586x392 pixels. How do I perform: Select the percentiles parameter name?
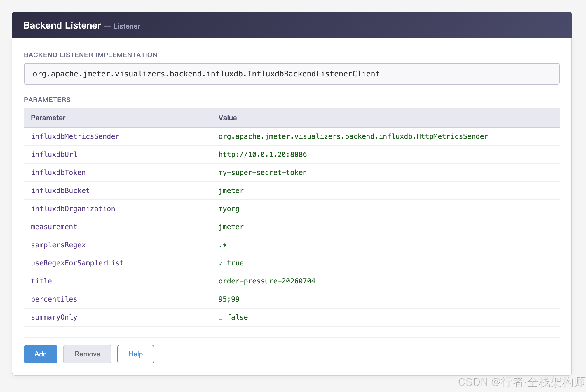[x=54, y=299]
